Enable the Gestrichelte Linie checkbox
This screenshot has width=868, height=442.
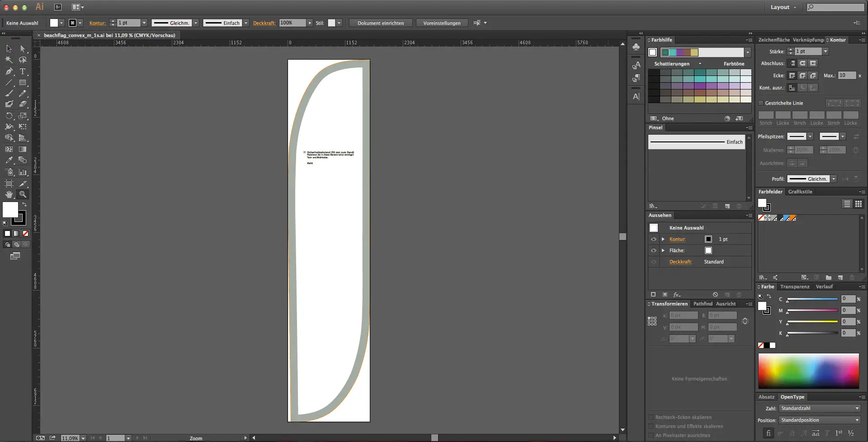point(761,103)
